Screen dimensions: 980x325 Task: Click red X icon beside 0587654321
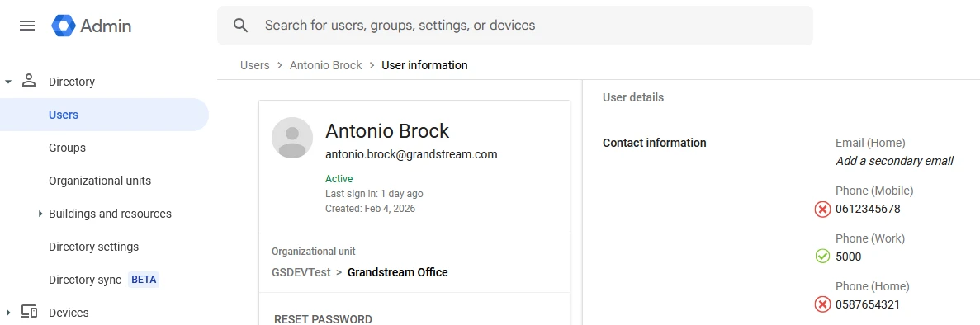point(822,304)
